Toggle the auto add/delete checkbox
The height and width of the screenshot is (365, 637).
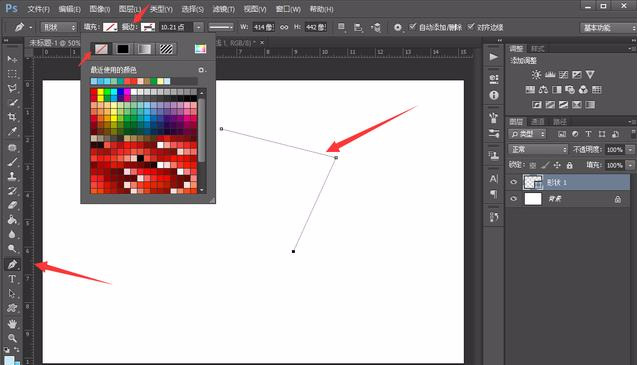tap(412, 27)
